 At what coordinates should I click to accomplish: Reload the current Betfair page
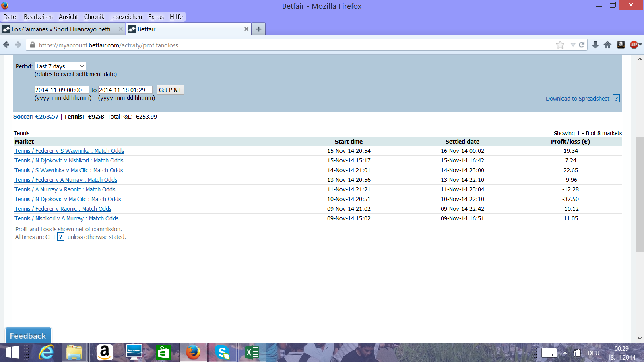[582, 45]
